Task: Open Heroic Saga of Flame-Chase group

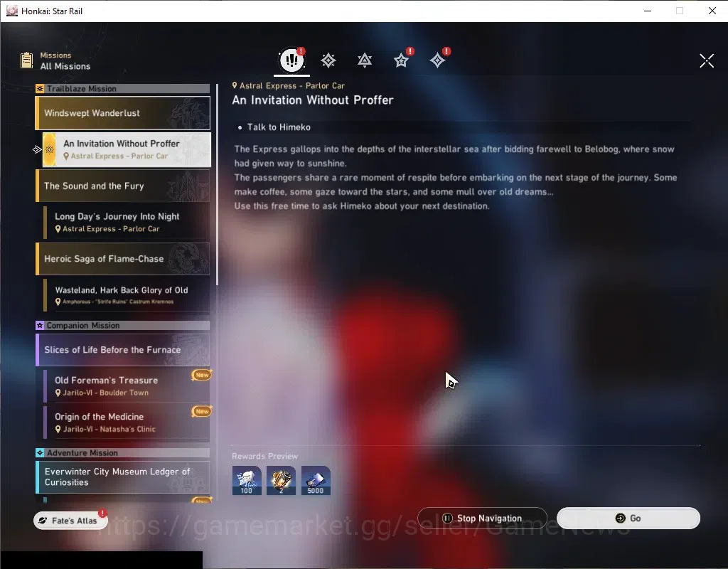Action: (x=123, y=259)
